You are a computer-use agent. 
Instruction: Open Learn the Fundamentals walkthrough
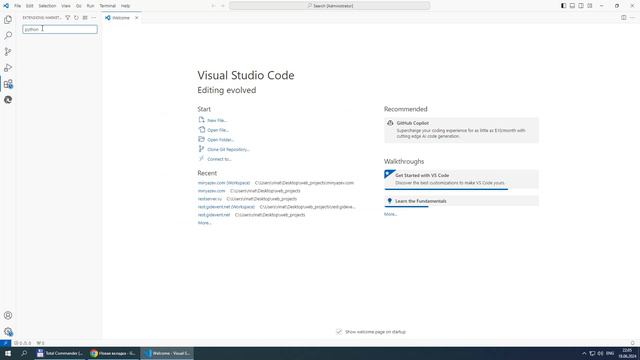(x=461, y=201)
